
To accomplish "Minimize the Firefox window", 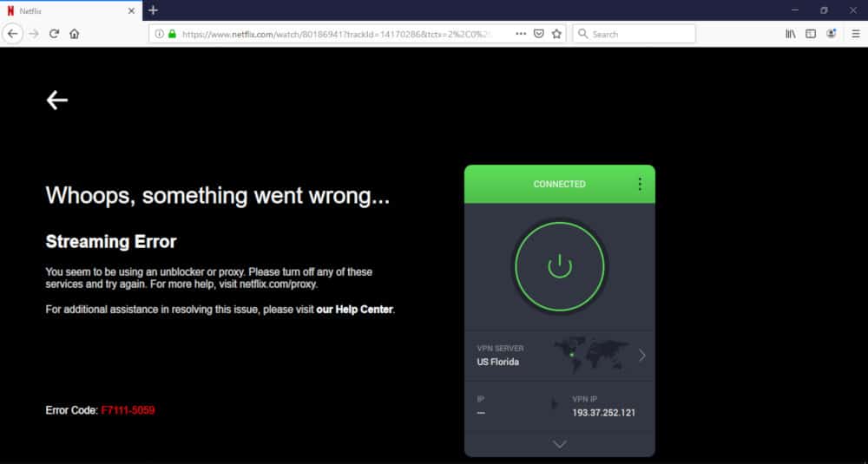I will (795, 10).
